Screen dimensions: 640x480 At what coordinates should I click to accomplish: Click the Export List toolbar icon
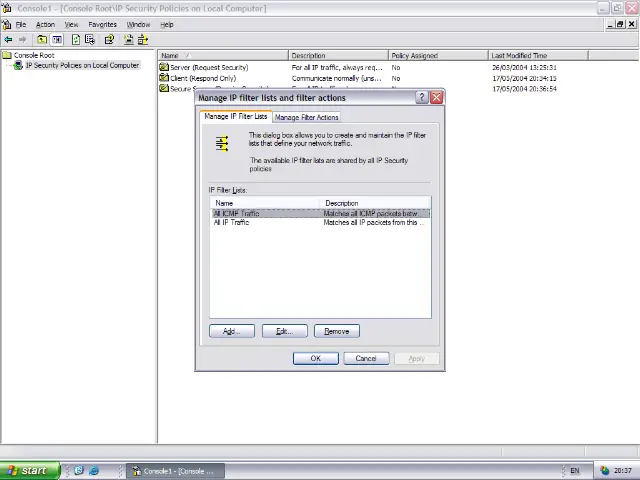(90, 40)
